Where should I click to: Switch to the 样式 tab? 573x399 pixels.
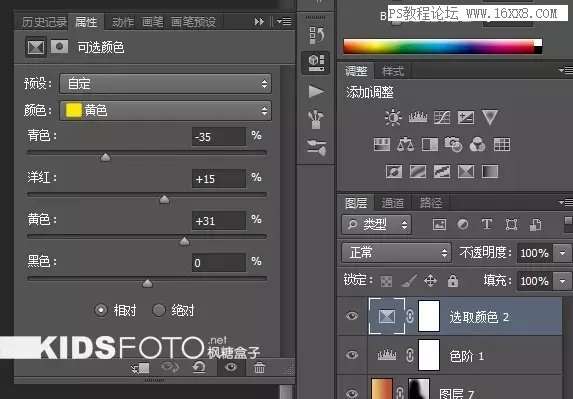click(392, 71)
